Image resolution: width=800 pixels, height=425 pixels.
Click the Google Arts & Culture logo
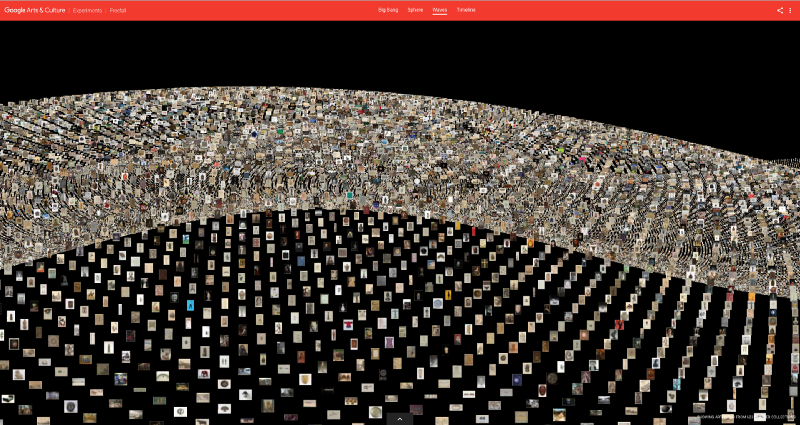[35, 10]
